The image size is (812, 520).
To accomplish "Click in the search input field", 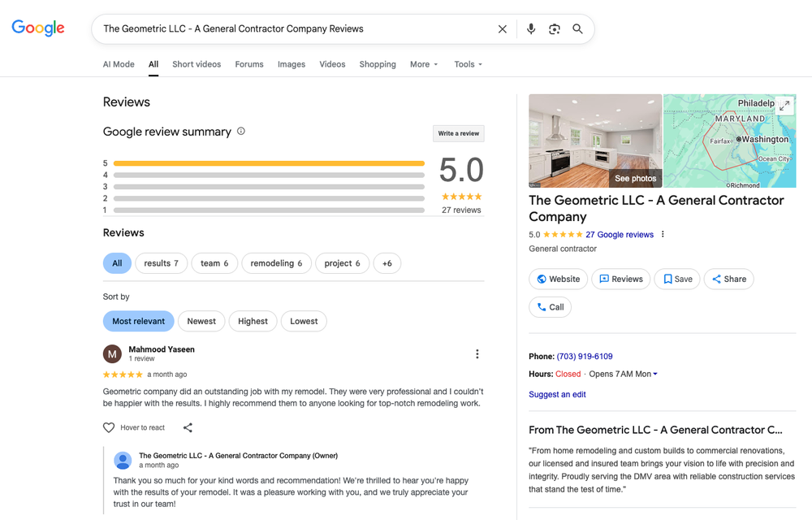I will click(295, 29).
